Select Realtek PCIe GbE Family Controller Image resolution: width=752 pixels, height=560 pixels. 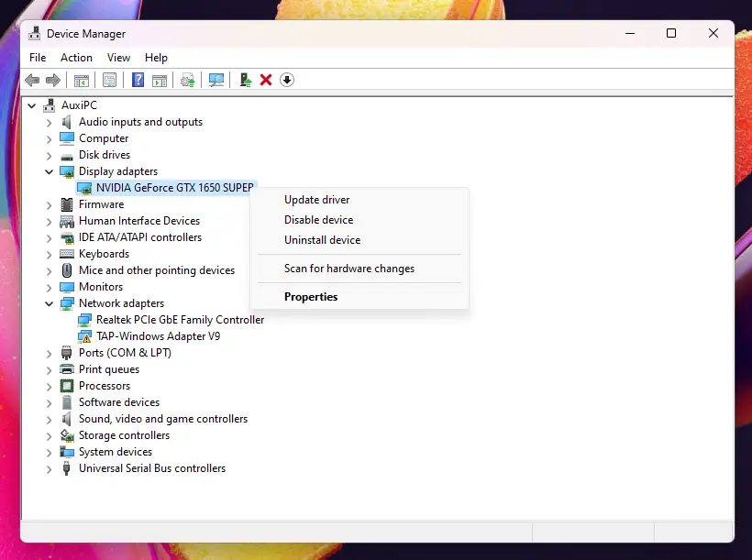[x=181, y=320]
